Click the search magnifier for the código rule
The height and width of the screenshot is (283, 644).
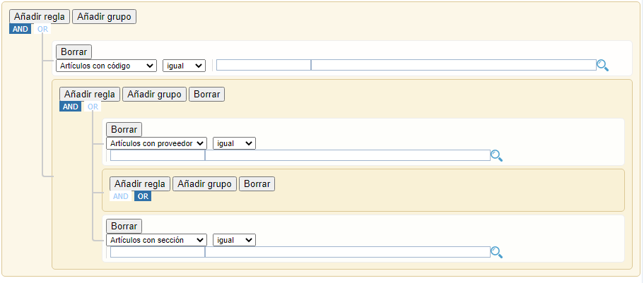click(x=602, y=66)
